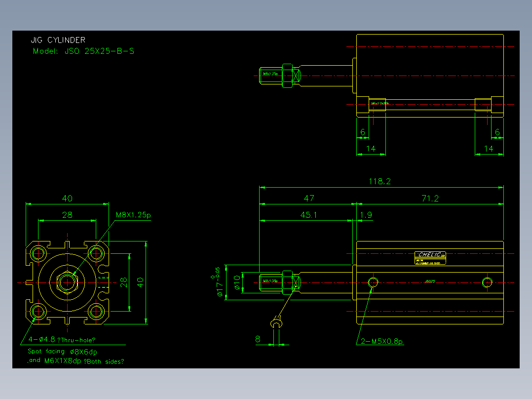Image resolution: width=532 pixels, height=399 pixels.
Task: Select the 4-Ø4.8 Thru-hole note
Action: 62,340
